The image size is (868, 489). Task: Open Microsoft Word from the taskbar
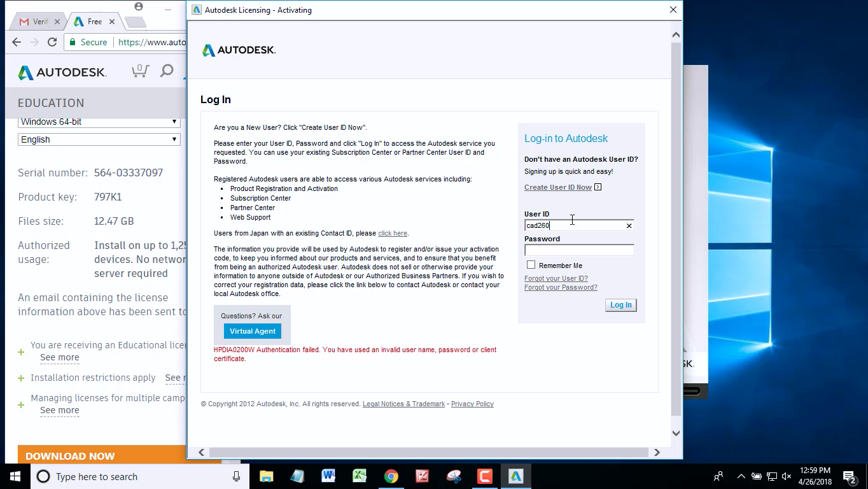pos(328,476)
